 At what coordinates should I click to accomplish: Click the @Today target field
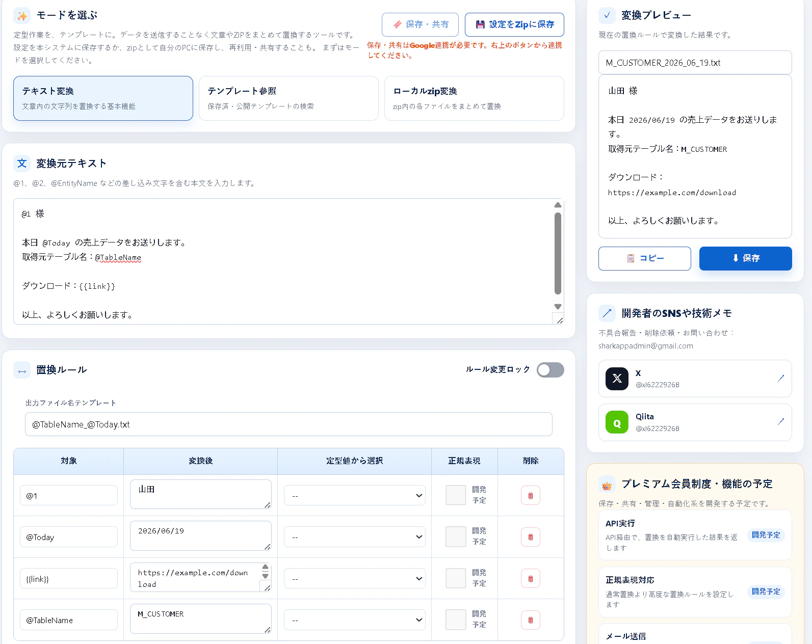pyautogui.click(x=69, y=537)
